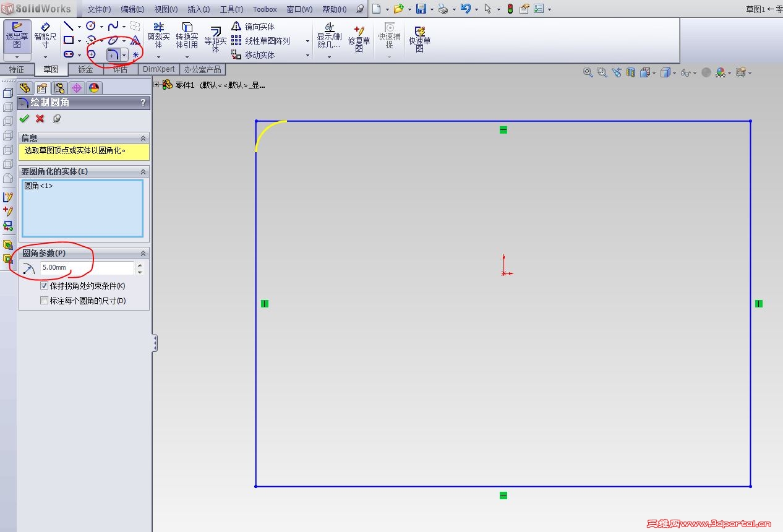Open the 帮助(H) menu
783x532 pixels.
coord(335,9)
